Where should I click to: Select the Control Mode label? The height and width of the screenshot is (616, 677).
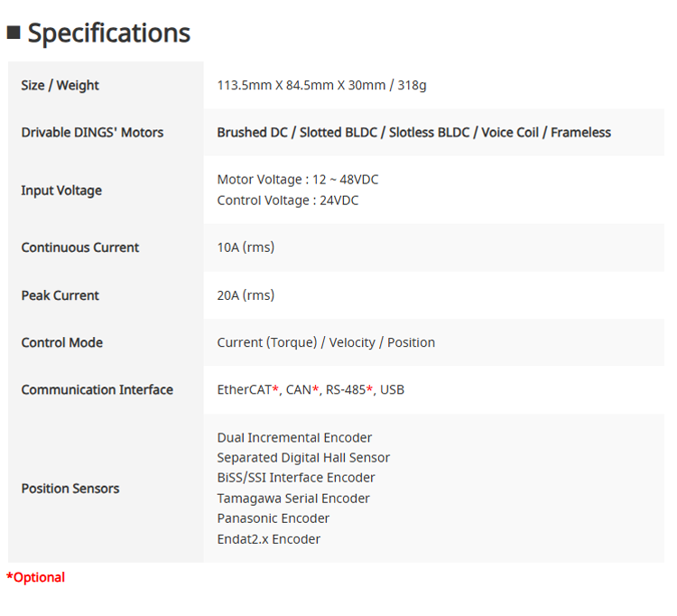62,342
